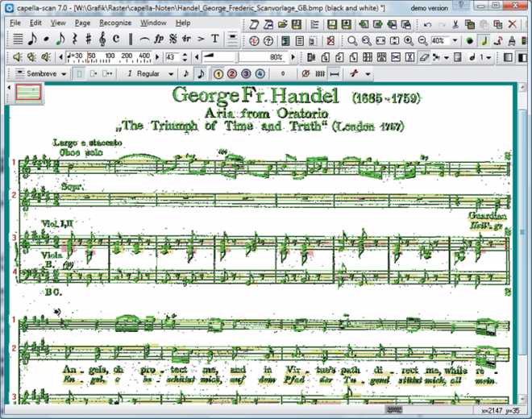Toggle the large note size button
Screen dimensions: 532x419
click(201, 73)
